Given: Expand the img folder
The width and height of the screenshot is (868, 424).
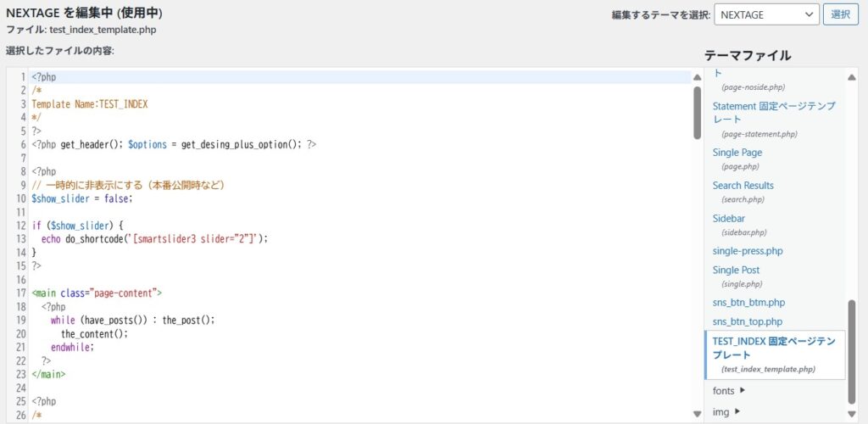Looking at the screenshot, I should (726, 412).
